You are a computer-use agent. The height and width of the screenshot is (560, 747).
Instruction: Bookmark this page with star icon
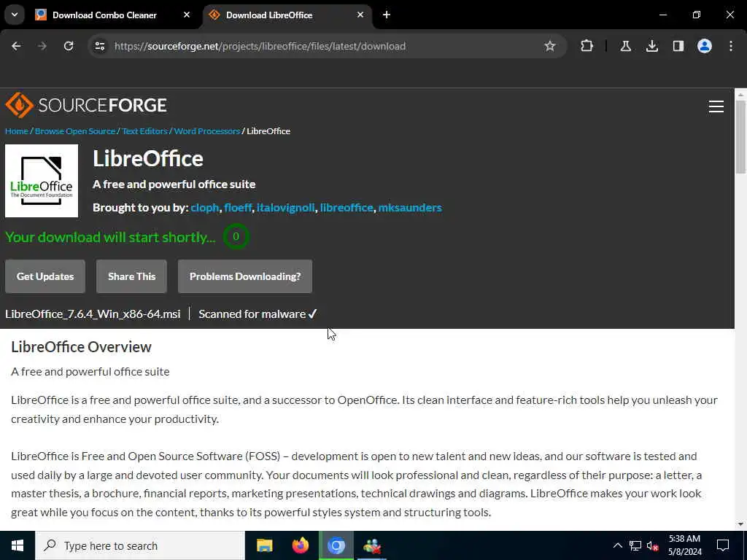point(550,46)
